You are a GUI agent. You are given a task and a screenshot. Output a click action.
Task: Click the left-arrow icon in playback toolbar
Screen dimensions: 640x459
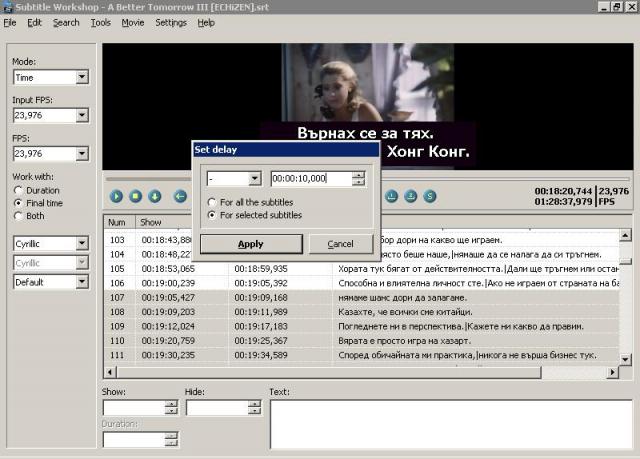[x=180, y=197]
